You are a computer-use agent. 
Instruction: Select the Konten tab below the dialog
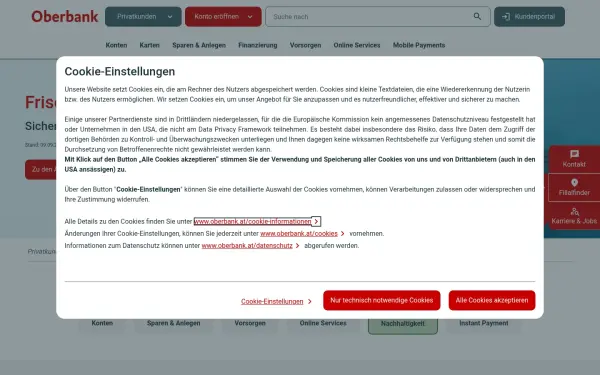102,323
